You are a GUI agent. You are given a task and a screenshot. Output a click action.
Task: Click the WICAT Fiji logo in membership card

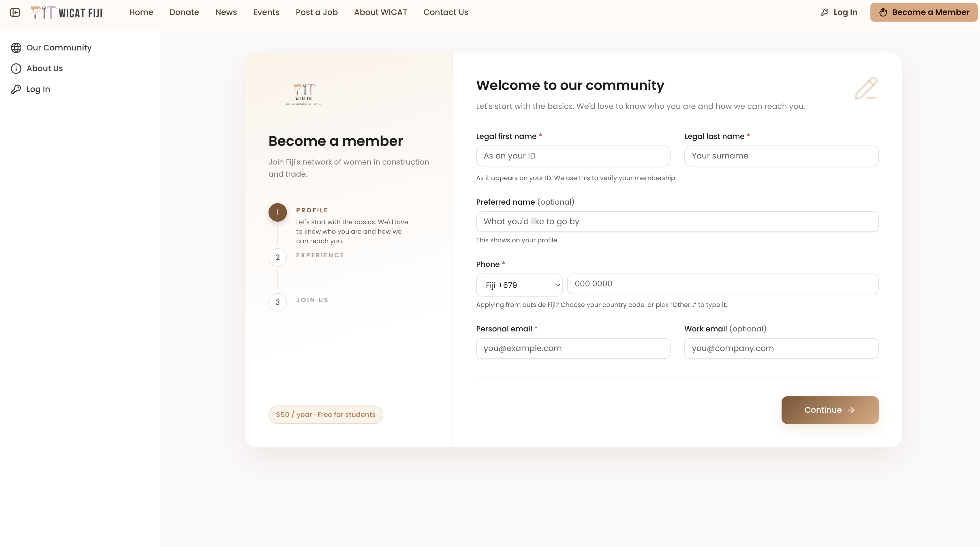[303, 94]
